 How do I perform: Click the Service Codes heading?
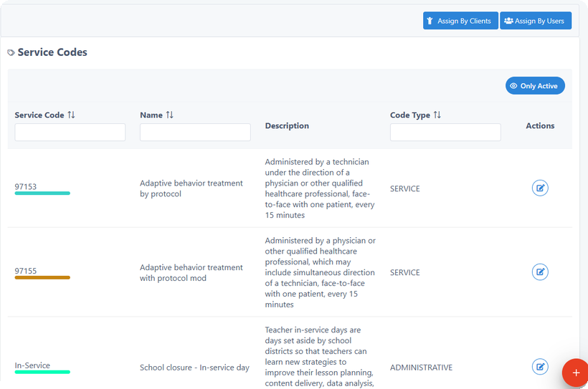point(52,52)
